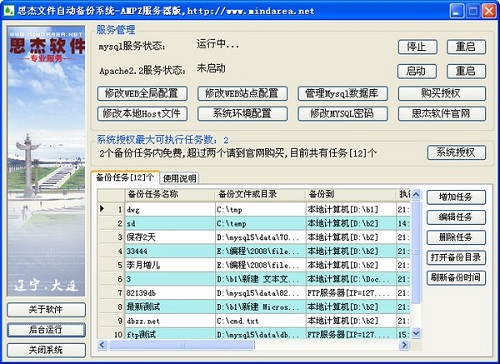
Task: Stop the mysql service
Action: pos(417,47)
